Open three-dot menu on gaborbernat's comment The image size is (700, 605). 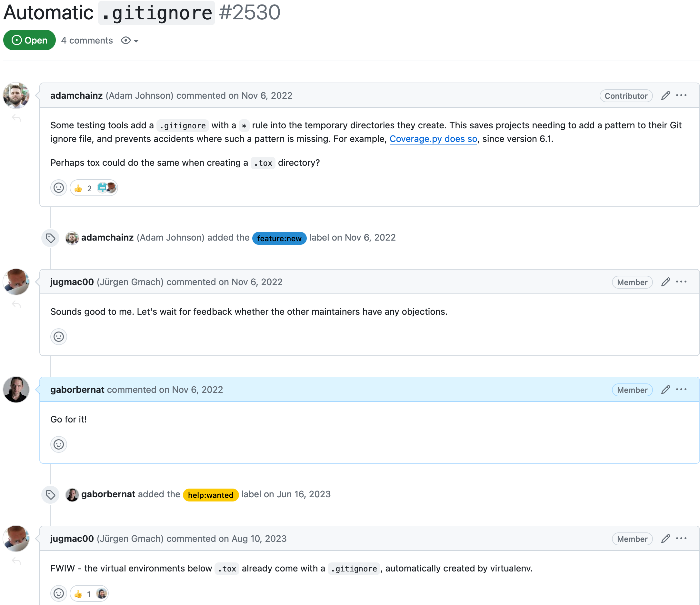pos(681,390)
